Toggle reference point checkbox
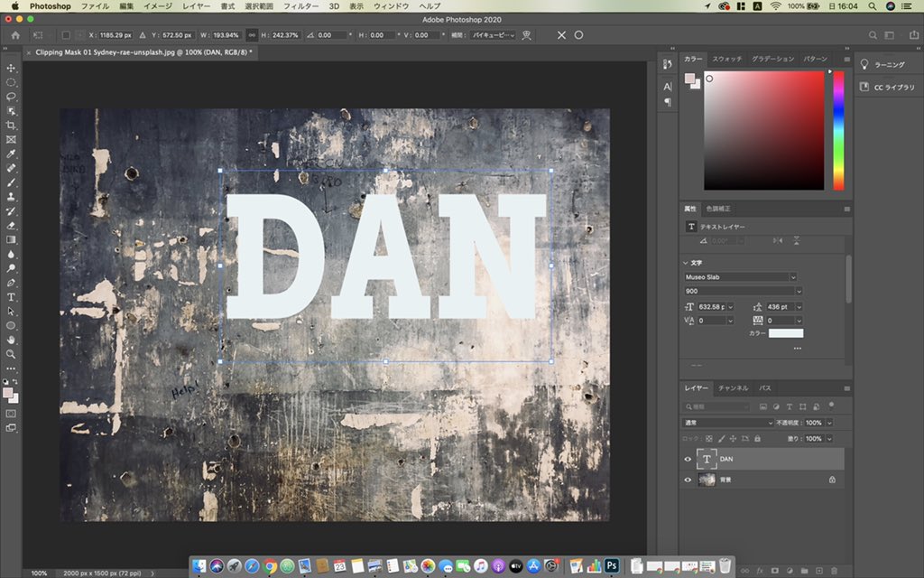This screenshot has height=578, width=924. click(x=66, y=35)
